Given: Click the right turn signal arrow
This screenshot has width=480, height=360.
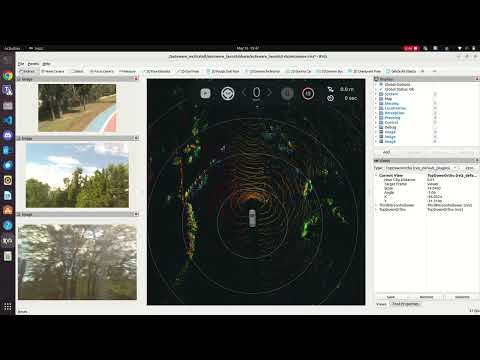Looking at the screenshot, I should coord(269,93).
